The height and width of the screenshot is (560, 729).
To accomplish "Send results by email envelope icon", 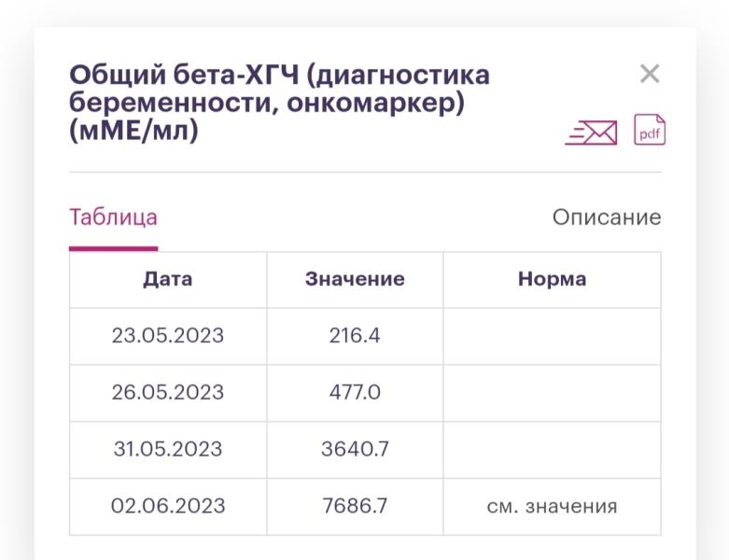I will pos(591,133).
